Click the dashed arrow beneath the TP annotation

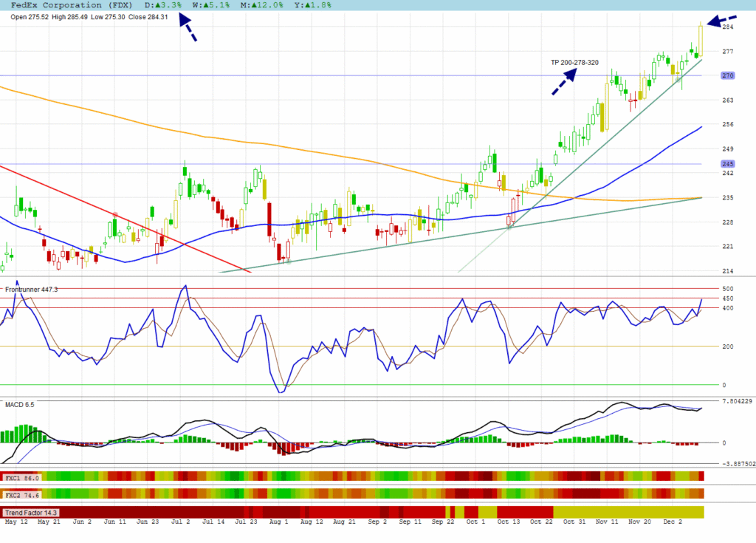click(x=563, y=82)
